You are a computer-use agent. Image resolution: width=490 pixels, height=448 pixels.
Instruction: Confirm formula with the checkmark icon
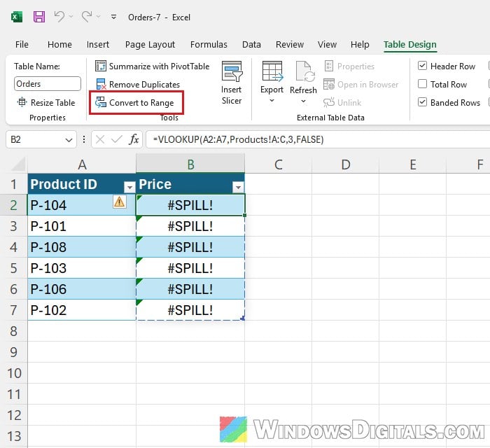tap(117, 139)
